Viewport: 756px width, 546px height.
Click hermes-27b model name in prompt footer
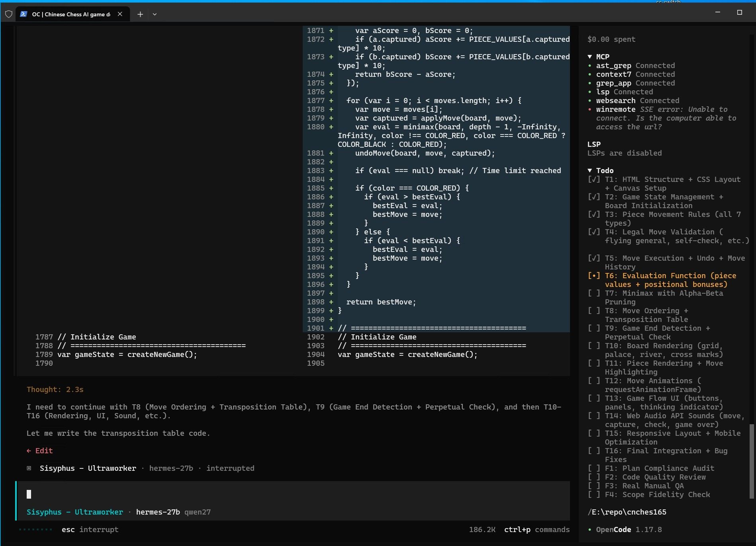(158, 512)
